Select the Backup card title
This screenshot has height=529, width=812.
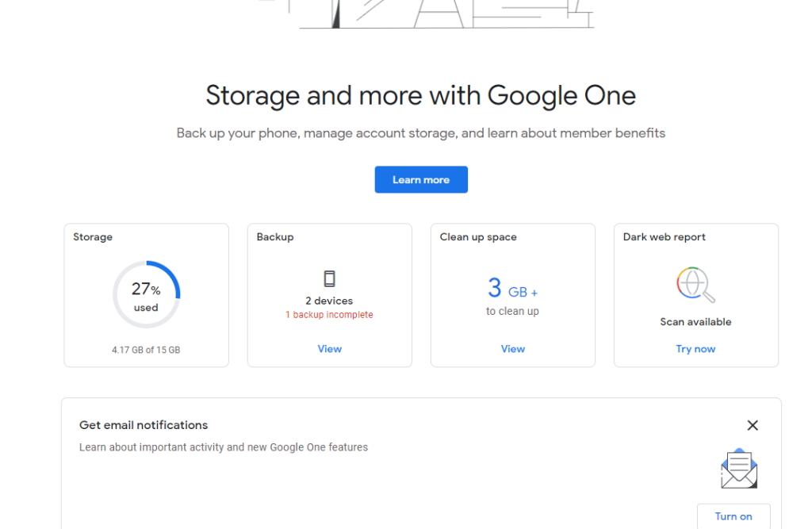tap(275, 237)
